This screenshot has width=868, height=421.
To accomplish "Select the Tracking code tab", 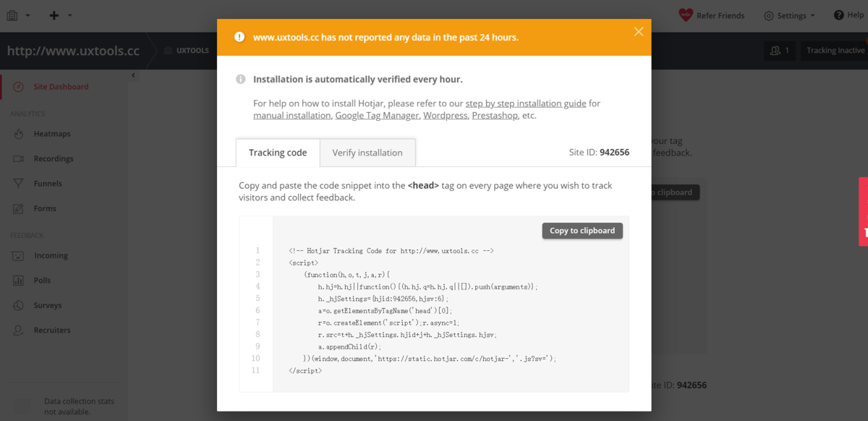I will [x=278, y=153].
